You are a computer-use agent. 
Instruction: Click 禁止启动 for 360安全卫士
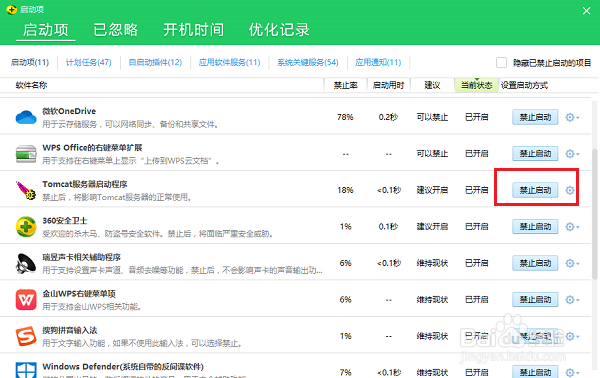(x=535, y=227)
